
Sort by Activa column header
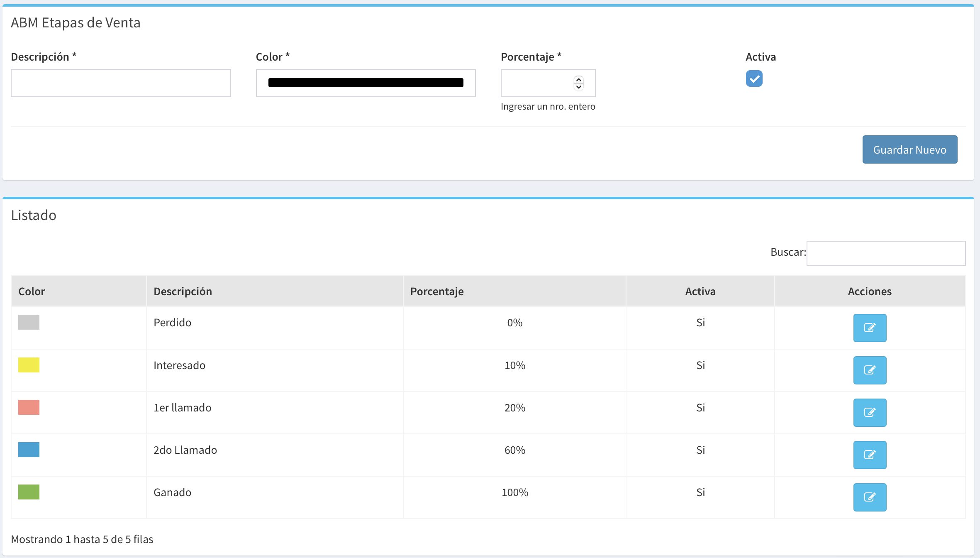coord(700,291)
